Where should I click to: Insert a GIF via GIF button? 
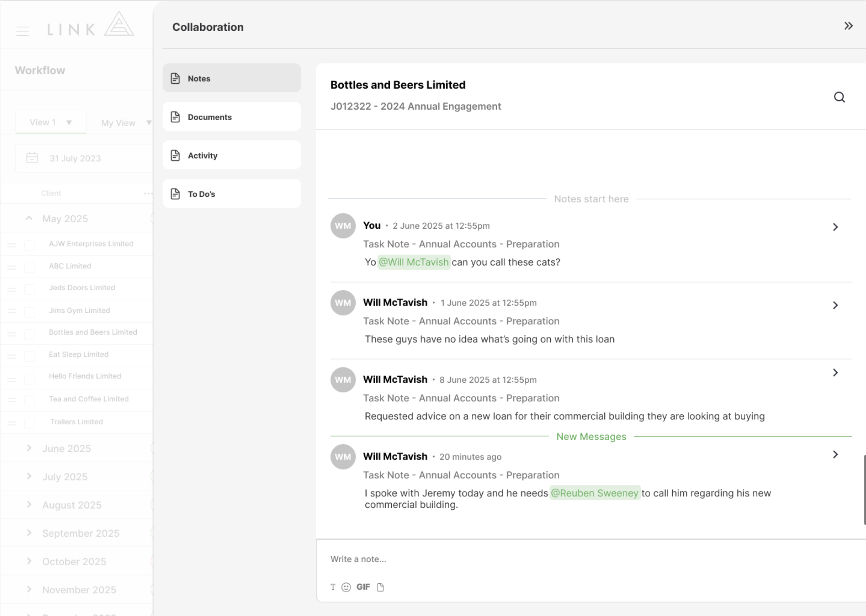[363, 587]
